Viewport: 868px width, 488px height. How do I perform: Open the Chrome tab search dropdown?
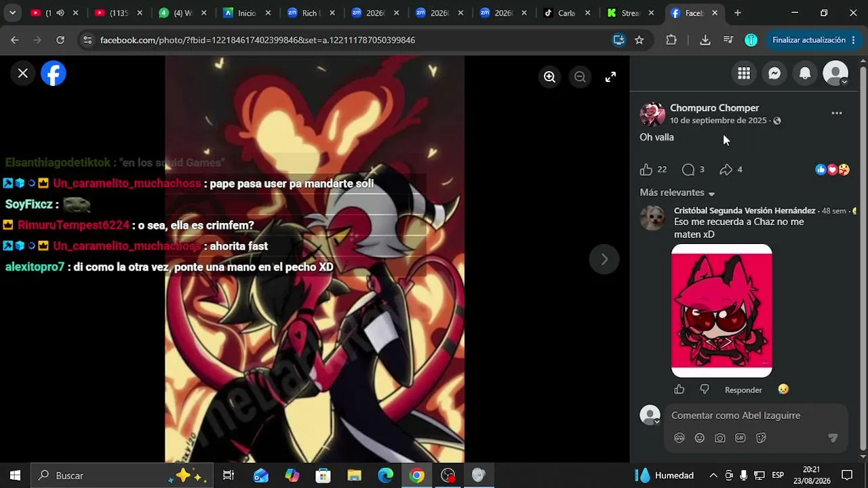coord(12,13)
